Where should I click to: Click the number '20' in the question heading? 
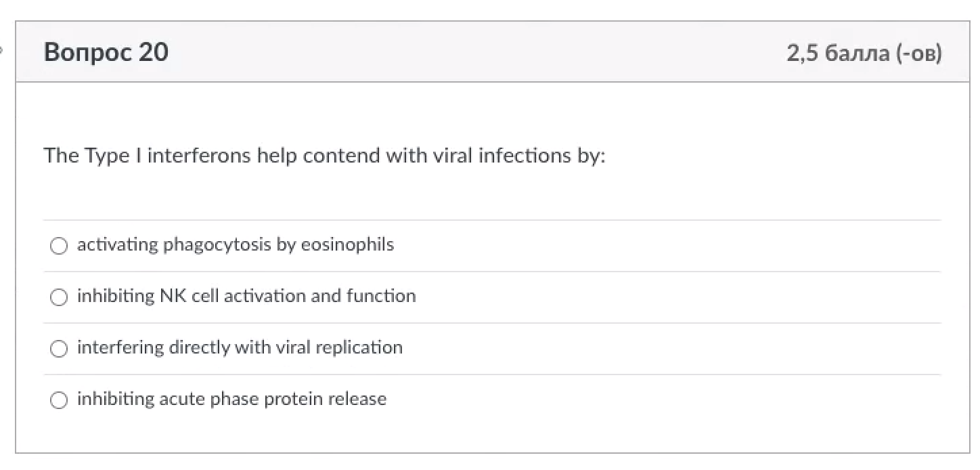click(x=154, y=52)
